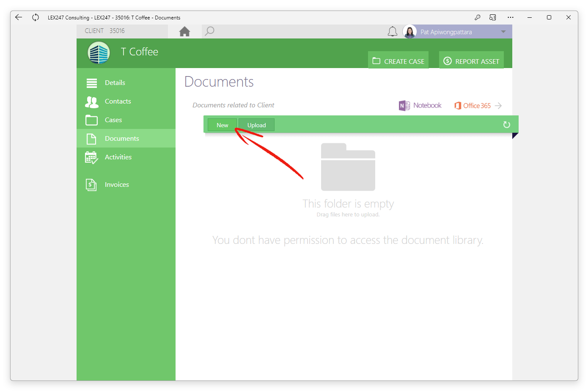588x391 pixels.
Task: Go back using the title bar arrow
Action: [x=19, y=17]
